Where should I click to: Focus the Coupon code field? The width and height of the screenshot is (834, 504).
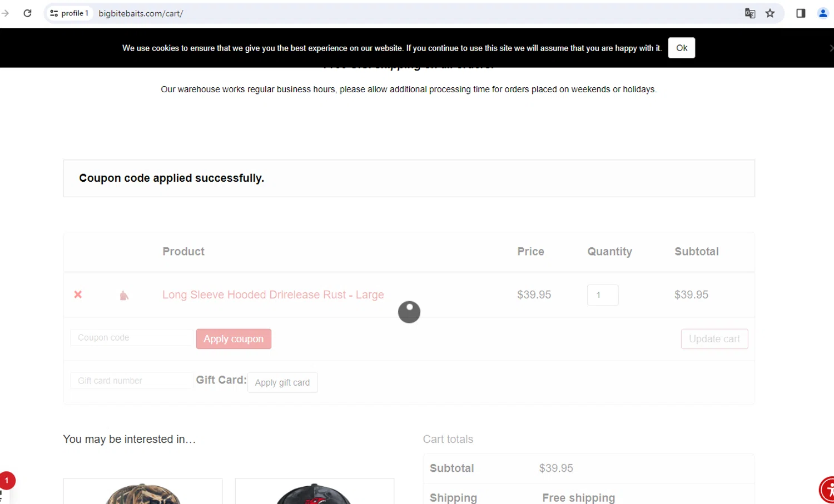[x=132, y=337]
